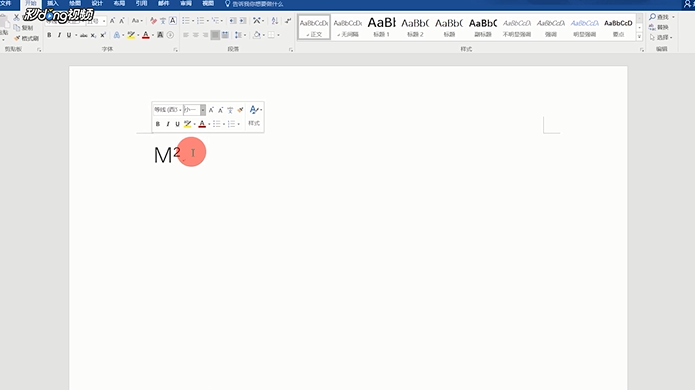The height and width of the screenshot is (390, 695).
Task: Justify text in the ribbon
Action: (215, 35)
